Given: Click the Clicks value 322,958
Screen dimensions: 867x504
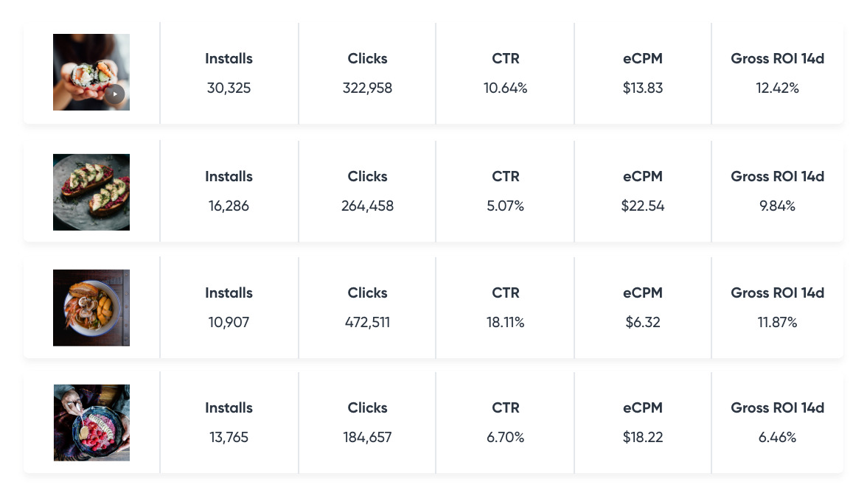Looking at the screenshot, I should pos(367,88).
